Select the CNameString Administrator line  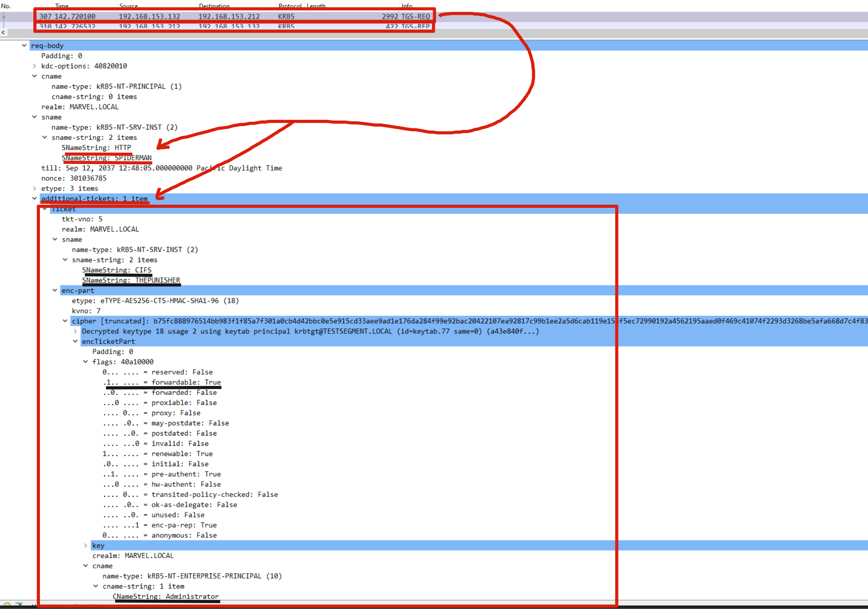pyautogui.click(x=166, y=596)
